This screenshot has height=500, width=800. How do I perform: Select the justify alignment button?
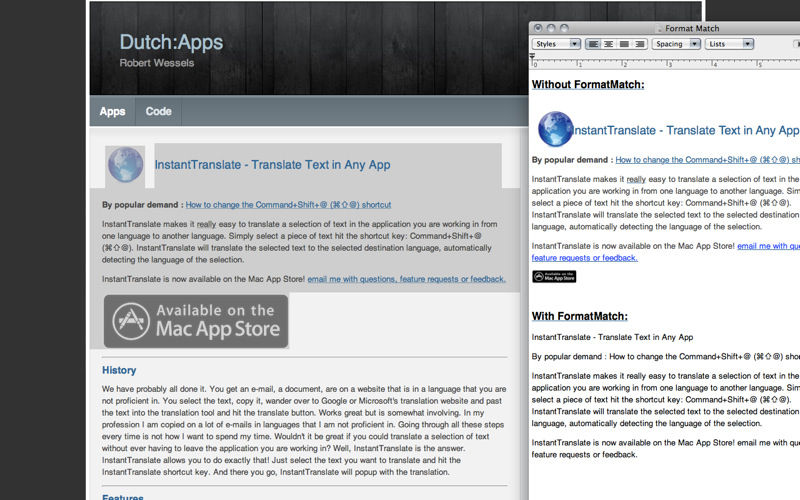[624, 44]
